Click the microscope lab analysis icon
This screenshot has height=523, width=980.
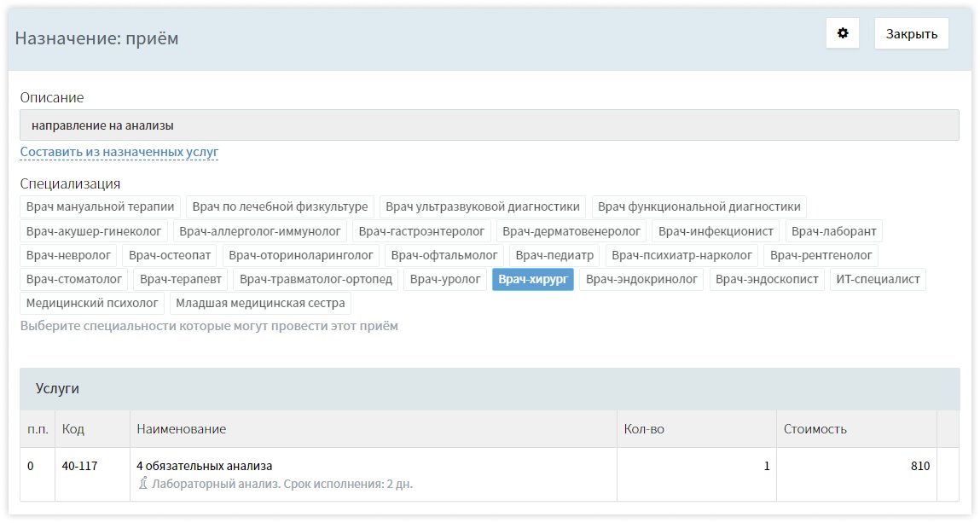[x=143, y=484]
